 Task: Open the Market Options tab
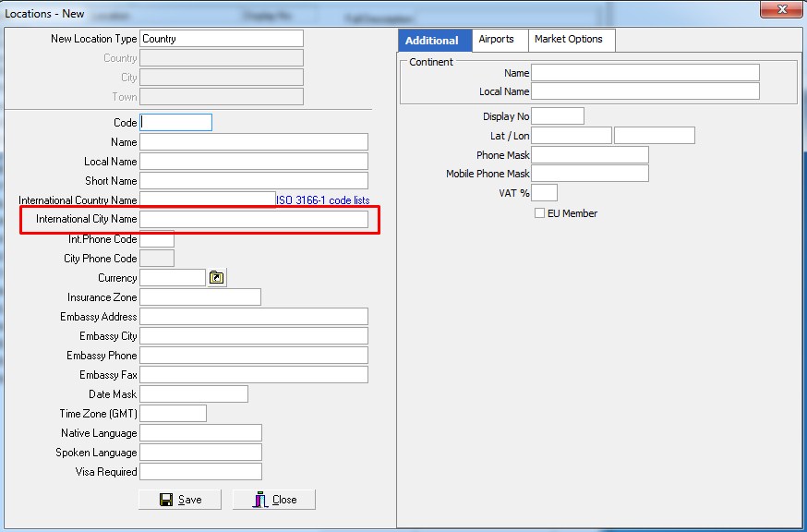pyautogui.click(x=568, y=40)
